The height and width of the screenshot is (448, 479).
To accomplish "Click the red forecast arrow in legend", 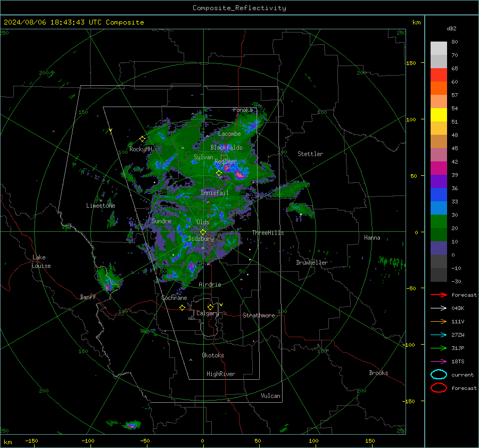I will pos(439,295).
